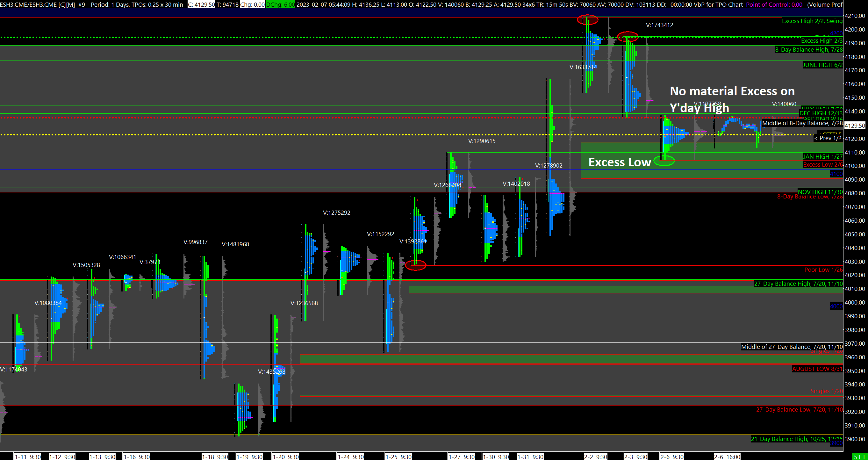
Task: Click the 1-18 9:30 date marker
Action: tap(215, 456)
